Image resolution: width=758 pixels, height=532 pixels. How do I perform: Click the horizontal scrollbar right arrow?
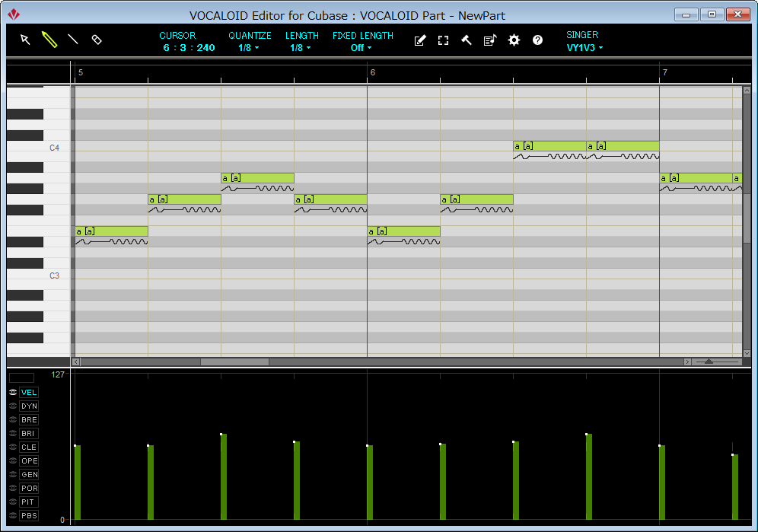click(687, 362)
